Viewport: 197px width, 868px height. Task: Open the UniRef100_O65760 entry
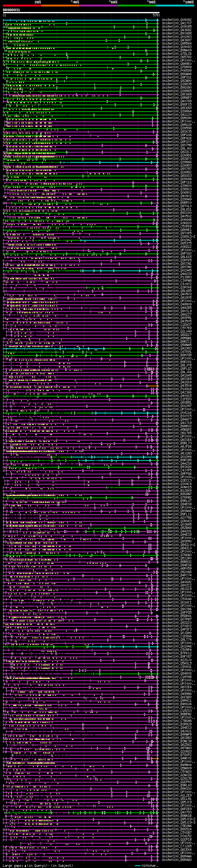(177, 57)
